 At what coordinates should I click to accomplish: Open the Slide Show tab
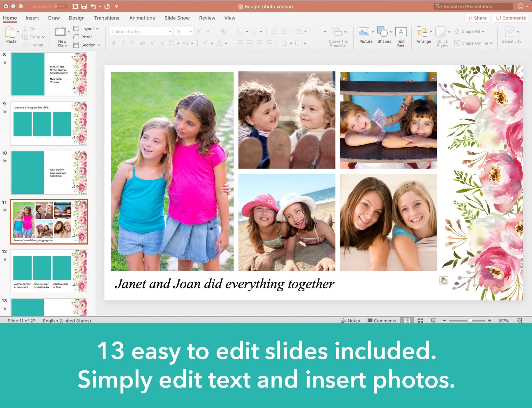(177, 18)
